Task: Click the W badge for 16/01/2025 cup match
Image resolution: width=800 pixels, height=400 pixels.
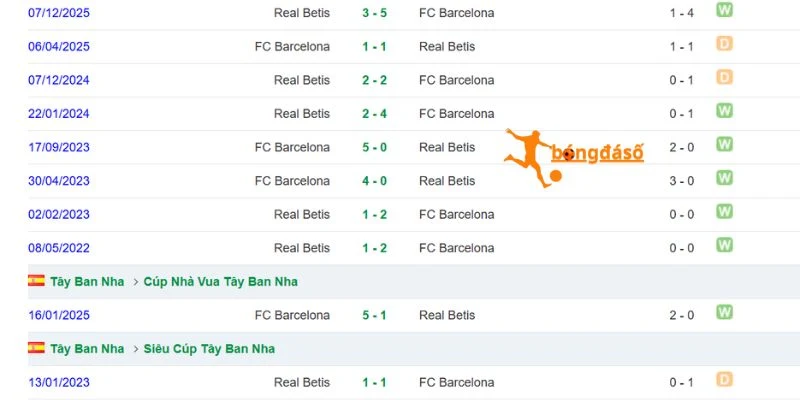Action: (724, 312)
